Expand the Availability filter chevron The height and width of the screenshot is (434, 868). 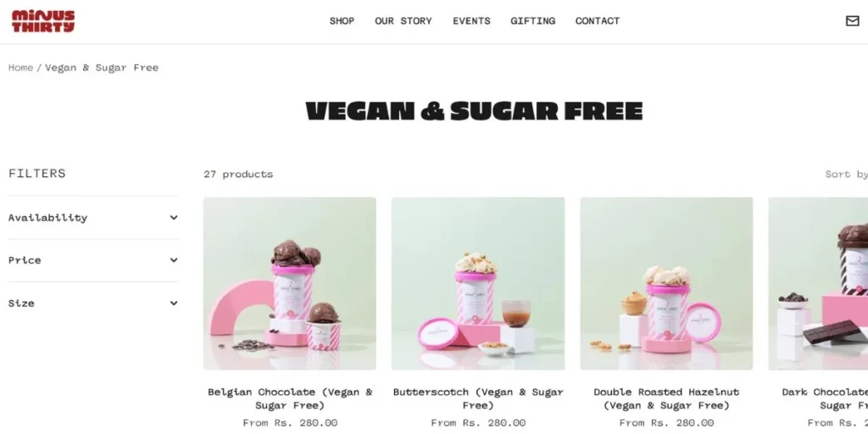(174, 218)
